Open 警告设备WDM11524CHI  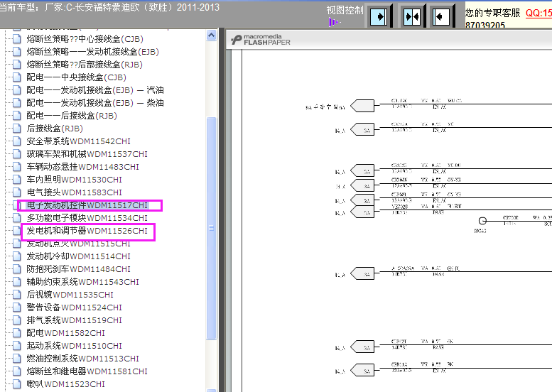75,307
